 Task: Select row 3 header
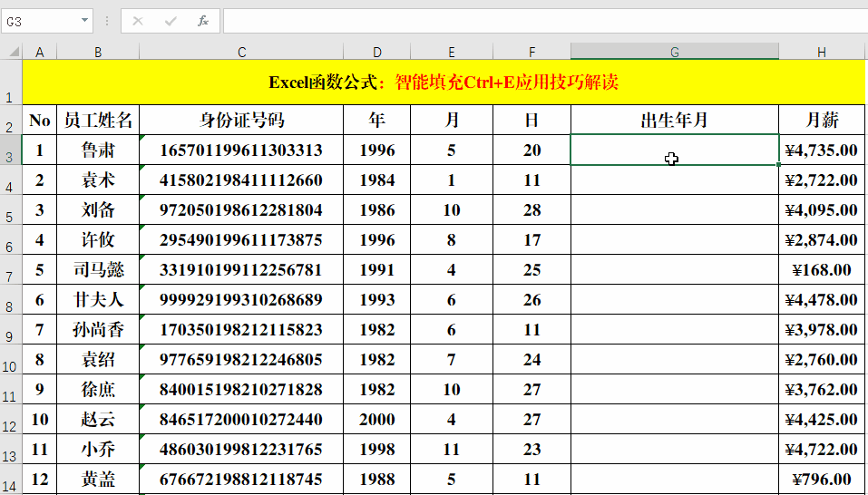pyautogui.click(x=11, y=150)
